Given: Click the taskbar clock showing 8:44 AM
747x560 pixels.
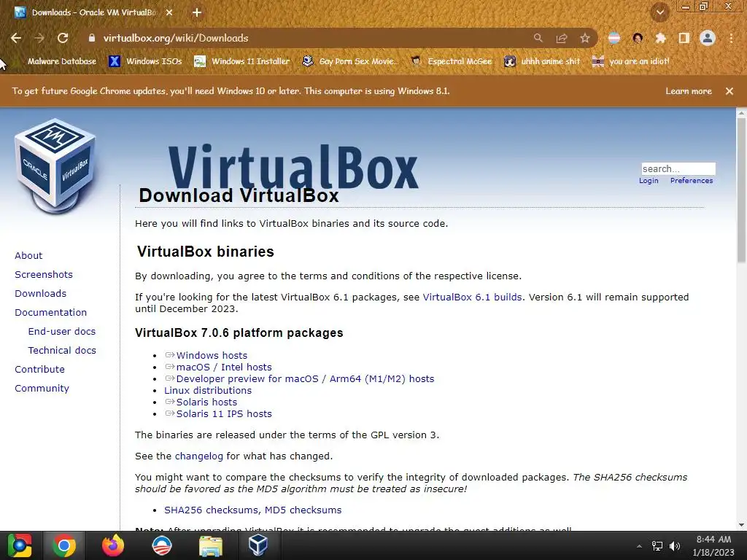Looking at the screenshot, I should [713, 545].
